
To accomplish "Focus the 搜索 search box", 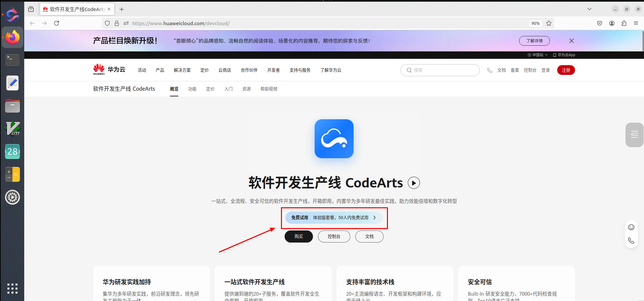I will (x=440, y=70).
